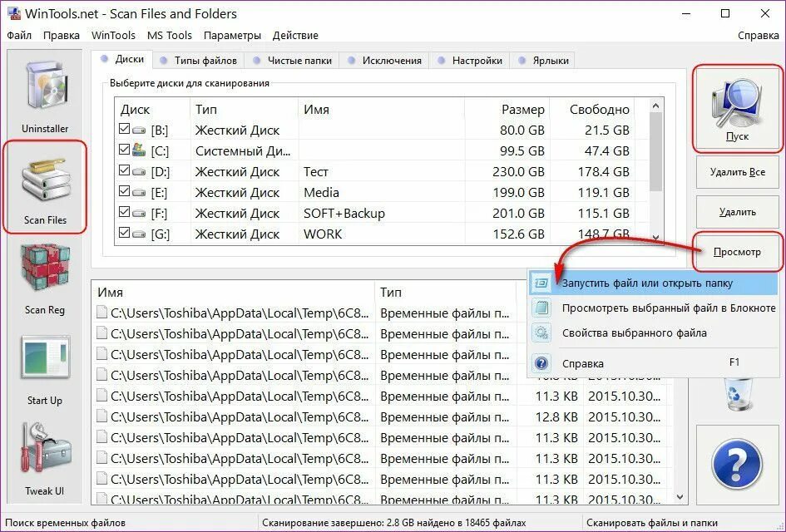Toggle disk E: Media checkbox
Image resolution: width=786 pixels, height=532 pixels.
point(124,191)
